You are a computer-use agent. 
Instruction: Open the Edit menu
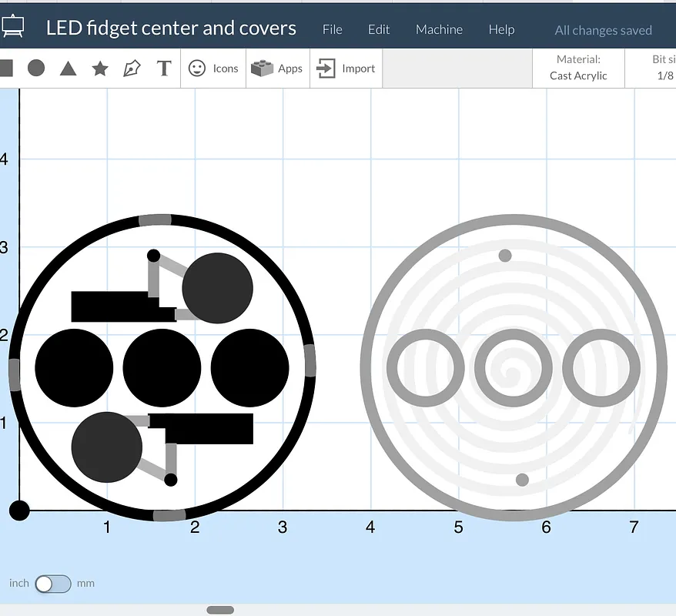379,29
